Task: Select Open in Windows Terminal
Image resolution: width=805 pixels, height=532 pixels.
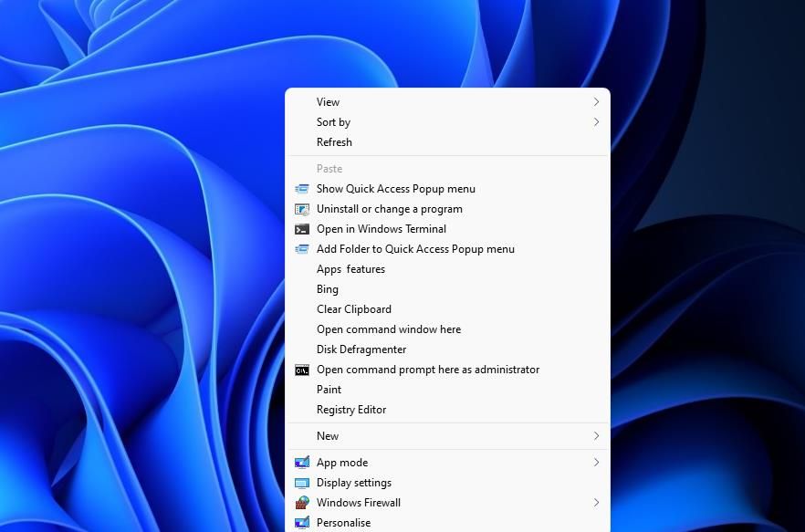Action: tap(447, 229)
